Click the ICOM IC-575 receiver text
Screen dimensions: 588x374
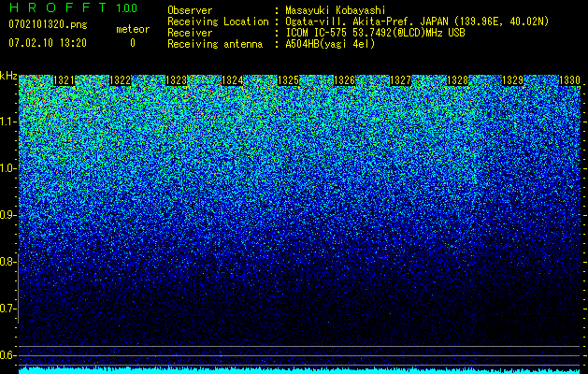coord(376,33)
